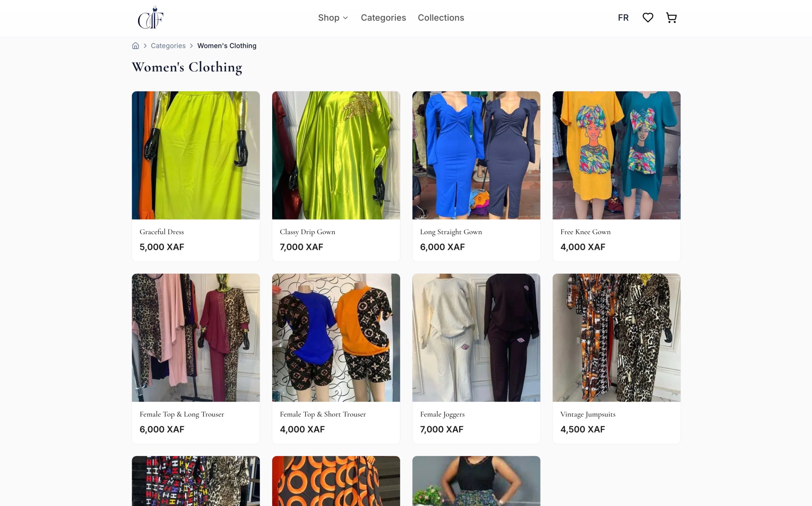Click the chevron after Categories breadcrumb
The height and width of the screenshot is (506, 812).
[x=191, y=46]
